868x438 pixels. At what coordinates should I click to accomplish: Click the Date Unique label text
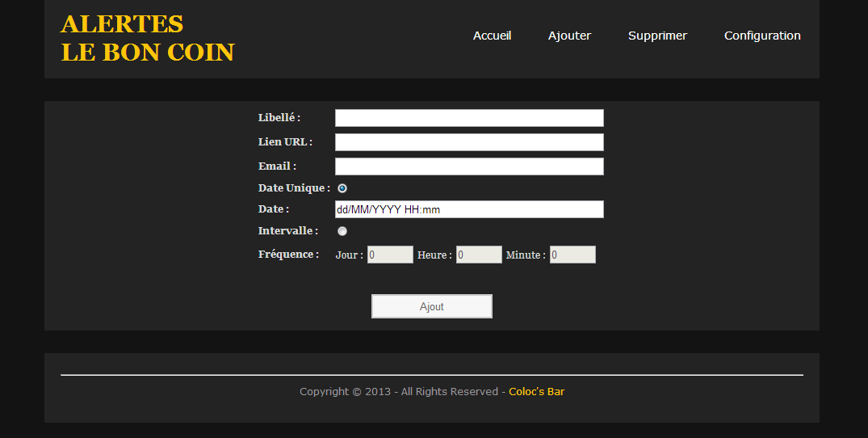coord(294,187)
